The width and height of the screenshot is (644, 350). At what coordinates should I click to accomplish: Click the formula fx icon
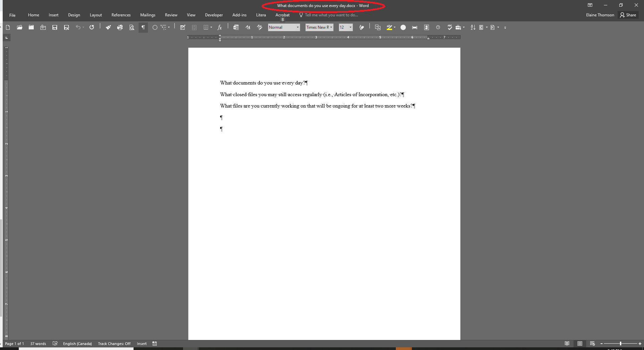pos(219,27)
